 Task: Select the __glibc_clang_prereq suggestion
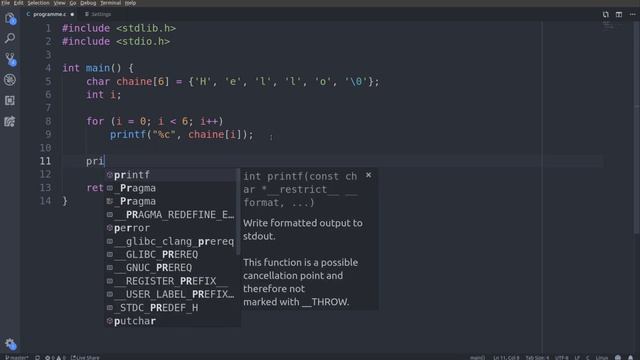tap(170, 241)
